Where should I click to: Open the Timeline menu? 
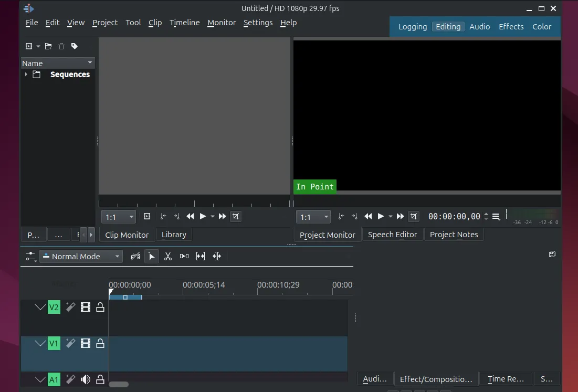pos(184,23)
